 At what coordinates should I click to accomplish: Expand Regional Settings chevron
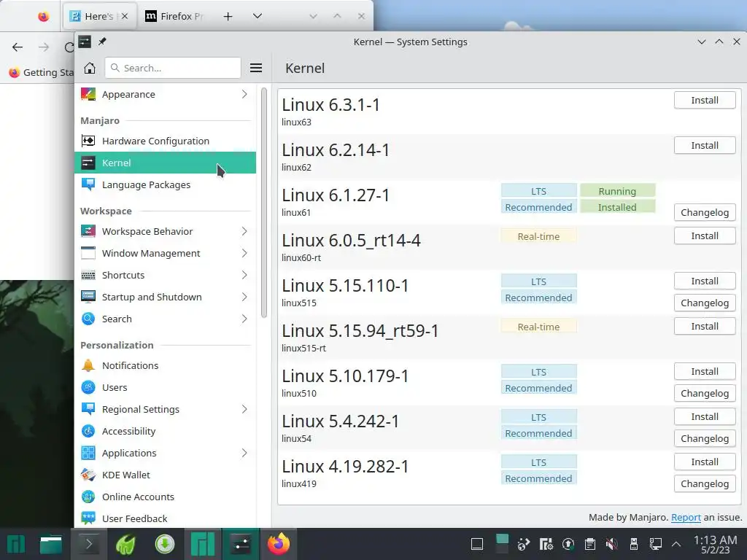[x=244, y=409]
